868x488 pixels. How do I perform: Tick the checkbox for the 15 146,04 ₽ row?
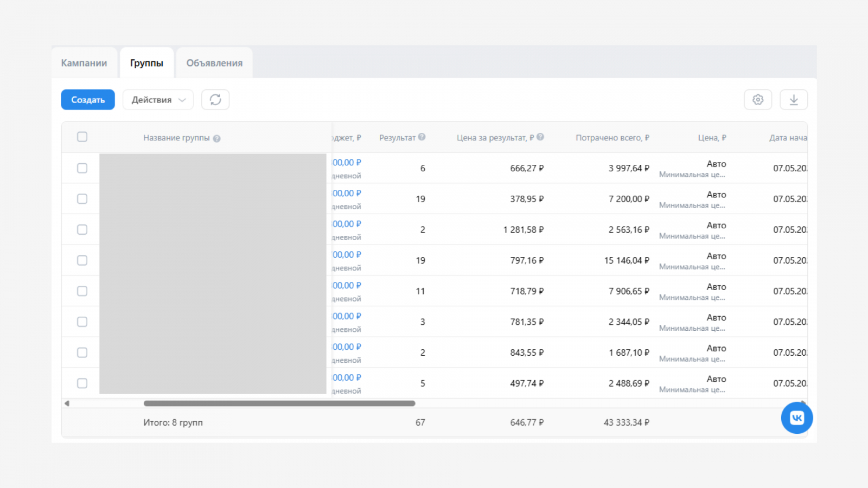[82, 260]
